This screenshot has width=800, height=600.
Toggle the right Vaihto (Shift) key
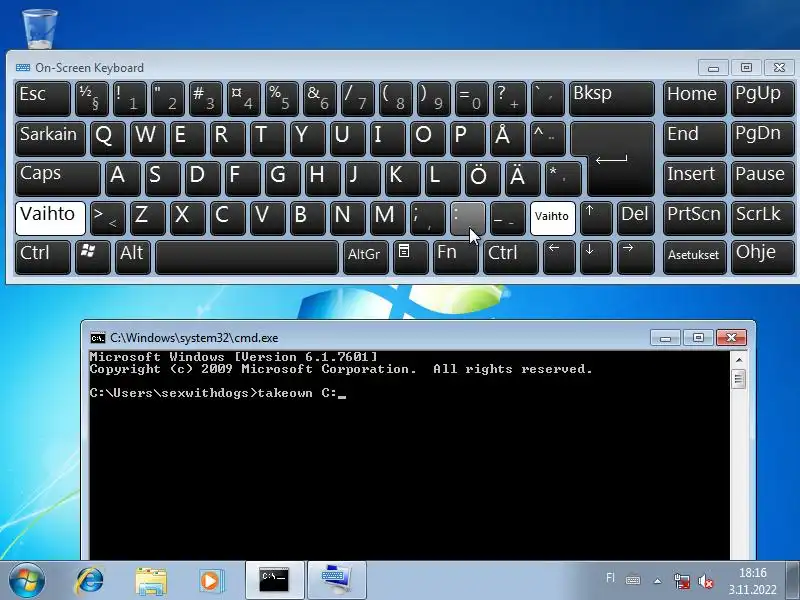click(553, 218)
